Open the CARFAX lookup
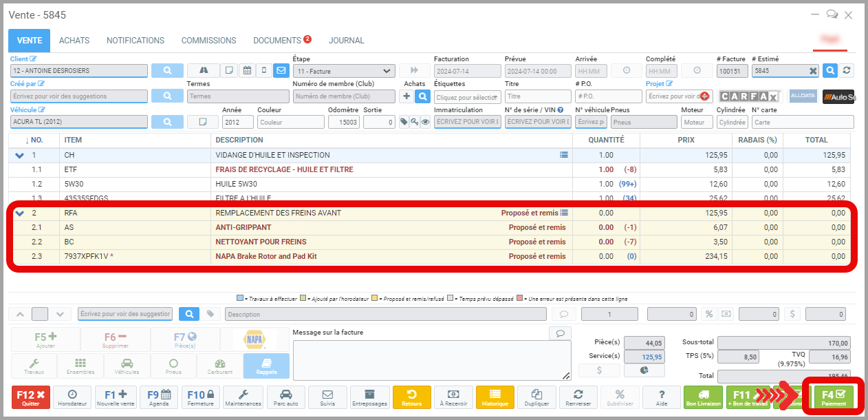Viewport: 868px width, 420px height. tap(749, 96)
